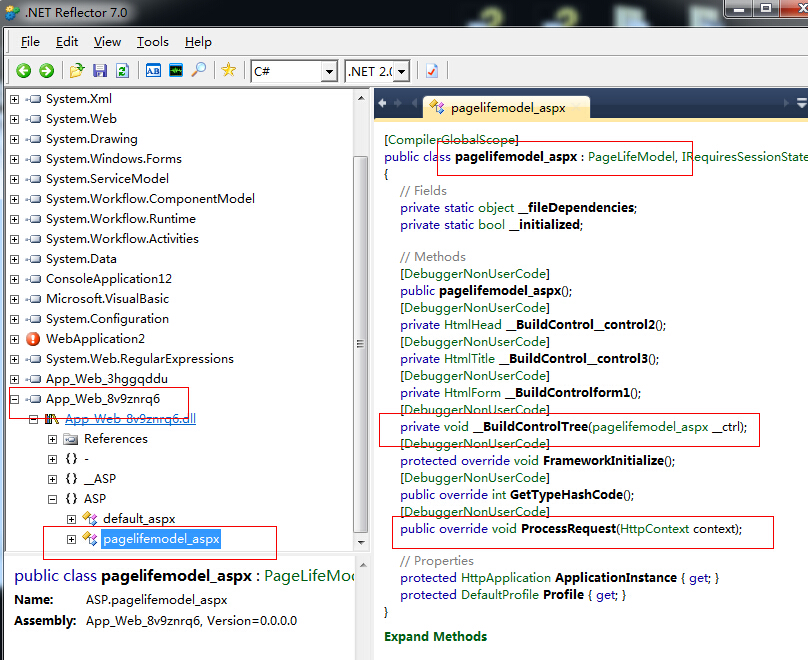Open the Help menu
The width and height of the screenshot is (808, 660).
point(198,42)
